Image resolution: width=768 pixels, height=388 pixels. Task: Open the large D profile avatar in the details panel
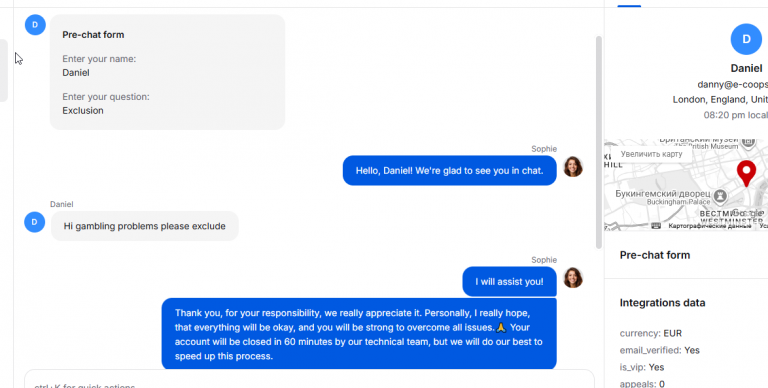pos(746,39)
